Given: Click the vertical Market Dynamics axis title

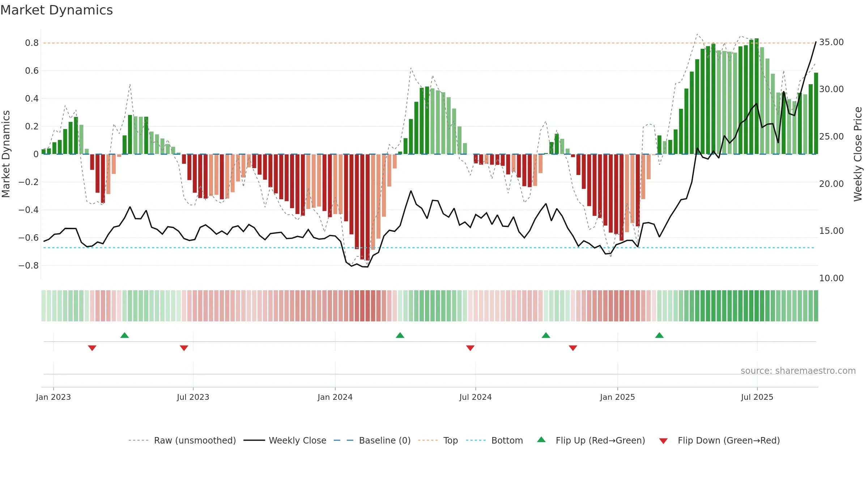Looking at the screenshot, I should pos(6,154).
